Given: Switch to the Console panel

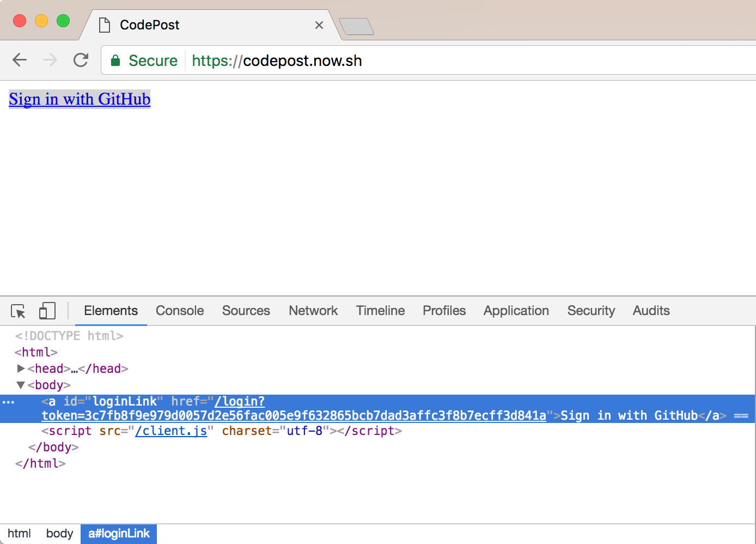Looking at the screenshot, I should pos(179,311).
